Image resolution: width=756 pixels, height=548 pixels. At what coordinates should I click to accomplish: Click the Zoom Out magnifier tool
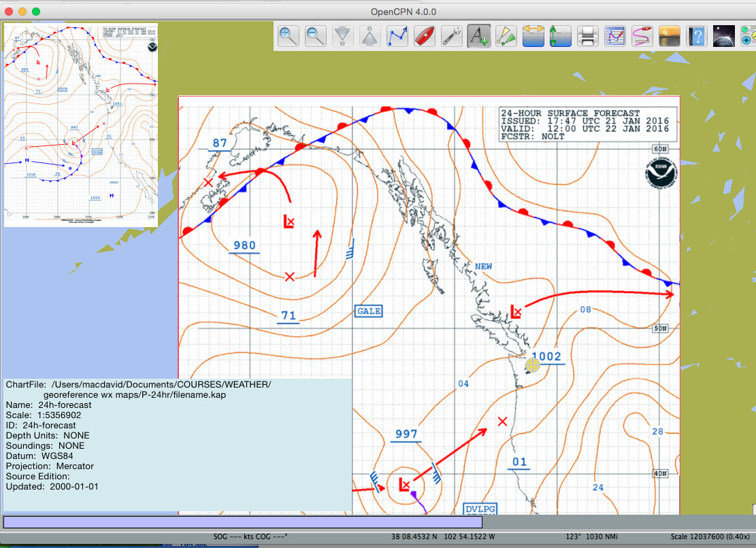[315, 36]
